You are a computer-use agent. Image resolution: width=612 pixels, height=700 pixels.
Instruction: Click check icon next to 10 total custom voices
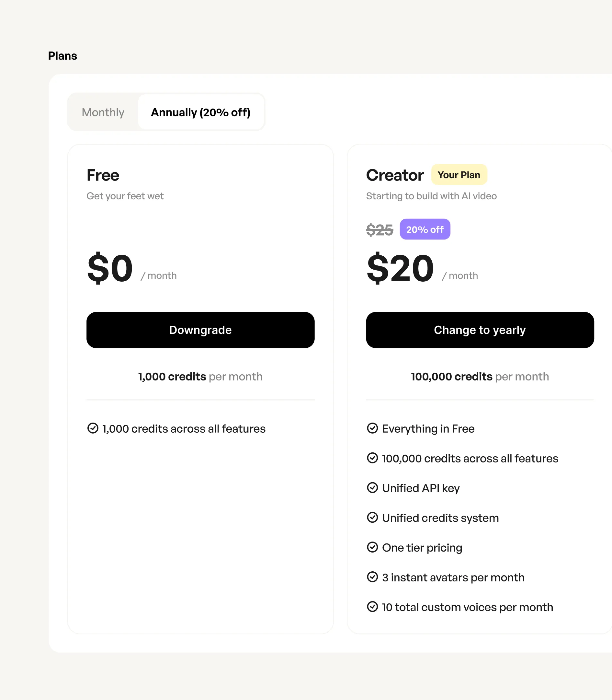(372, 606)
